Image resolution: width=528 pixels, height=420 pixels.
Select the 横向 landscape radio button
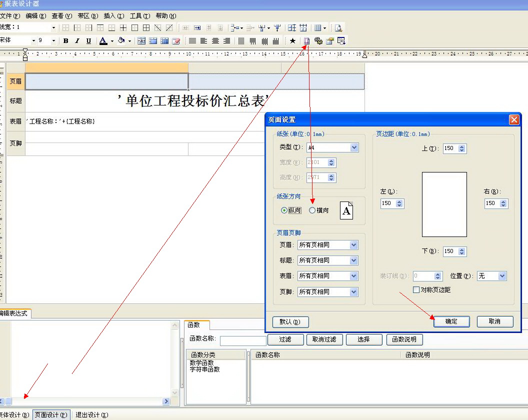point(312,210)
